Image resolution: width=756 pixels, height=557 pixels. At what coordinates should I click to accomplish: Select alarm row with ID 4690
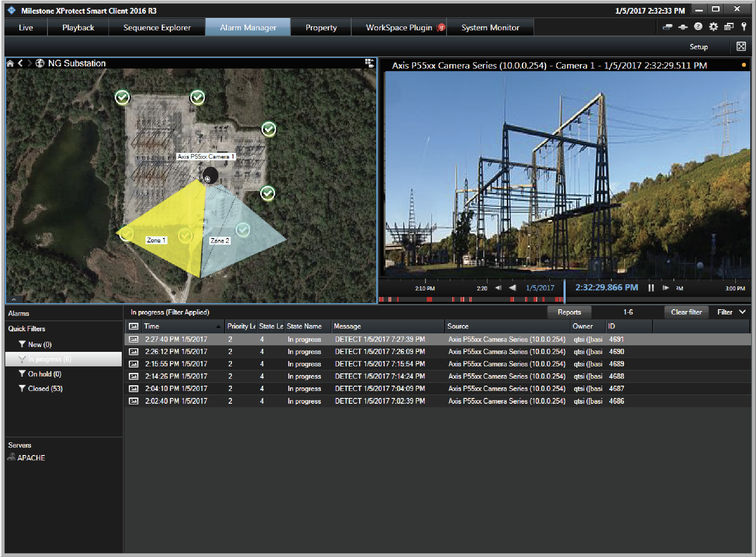[438, 351]
